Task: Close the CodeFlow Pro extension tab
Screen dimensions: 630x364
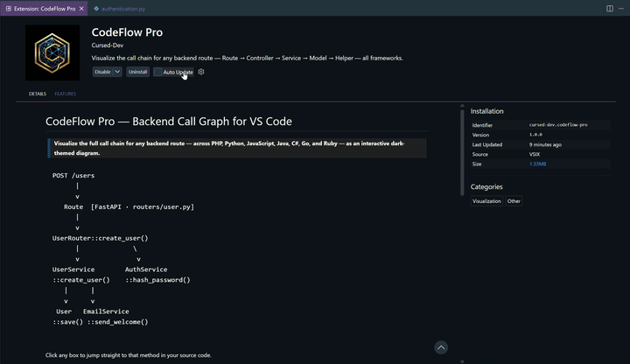Action: (x=81, y=9)
